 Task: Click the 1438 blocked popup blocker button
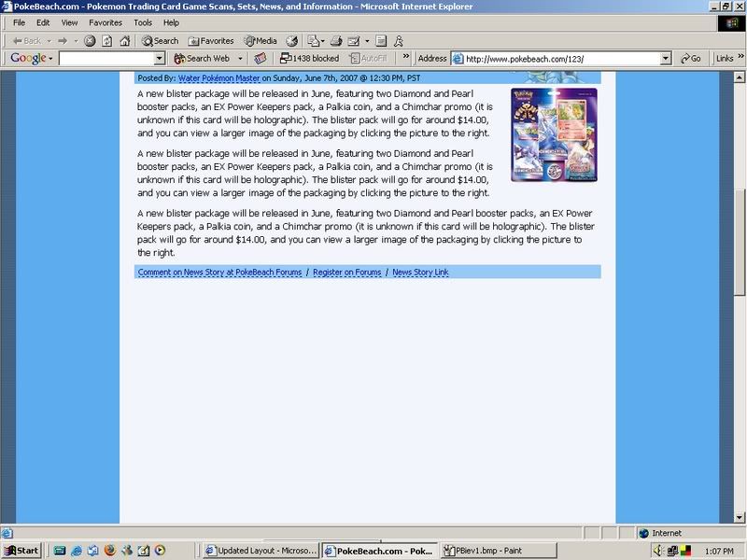310,59
